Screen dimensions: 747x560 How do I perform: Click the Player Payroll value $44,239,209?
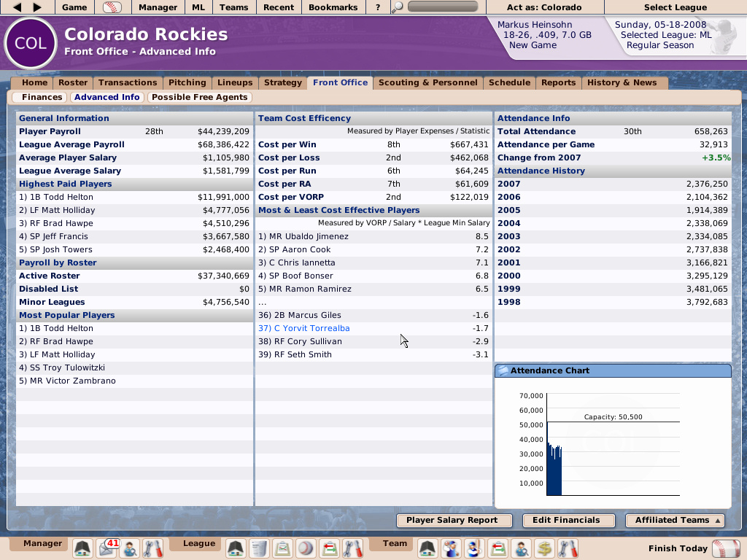coord(223,132)
